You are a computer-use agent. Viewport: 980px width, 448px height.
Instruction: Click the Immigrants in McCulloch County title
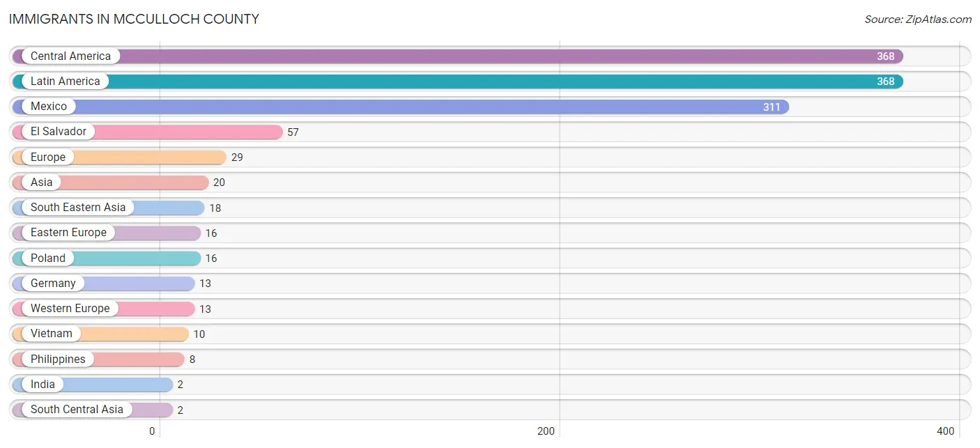(134, 20)
